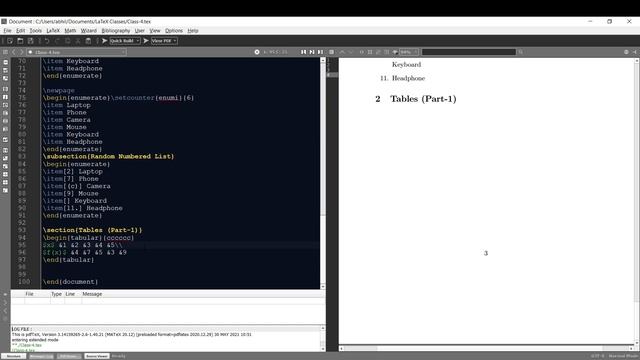Open the User menu

pos(140,31)
